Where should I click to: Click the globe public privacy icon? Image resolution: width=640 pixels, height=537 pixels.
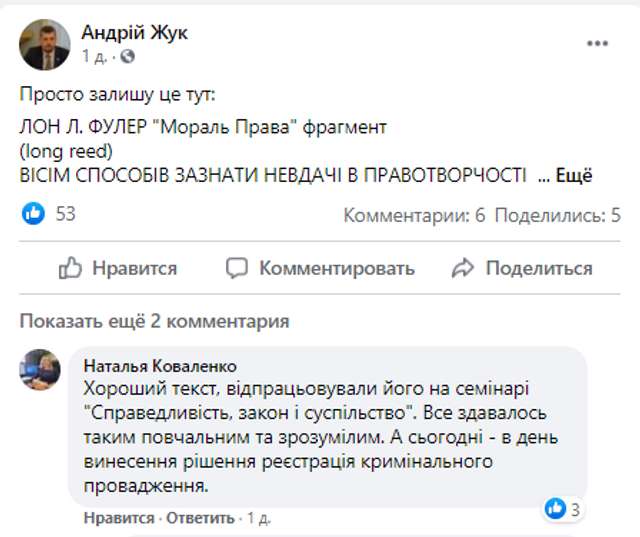[126, 55]
